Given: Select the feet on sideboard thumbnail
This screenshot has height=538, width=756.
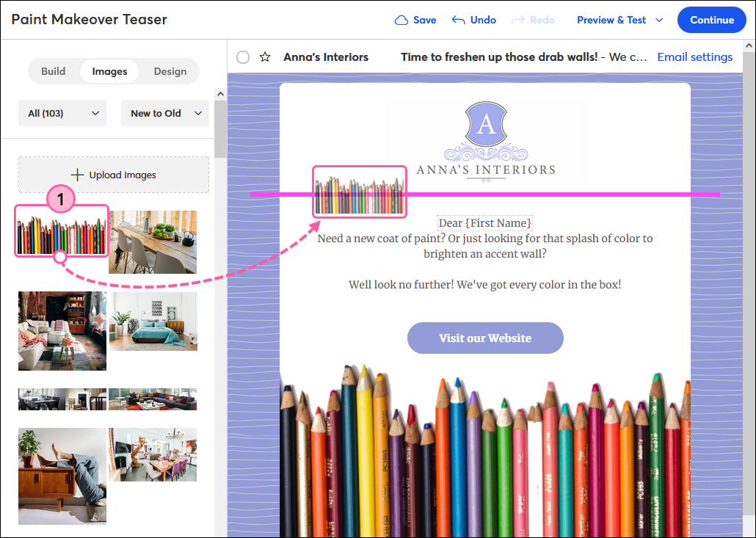Looking at the screenshot, I should point(62,476).
